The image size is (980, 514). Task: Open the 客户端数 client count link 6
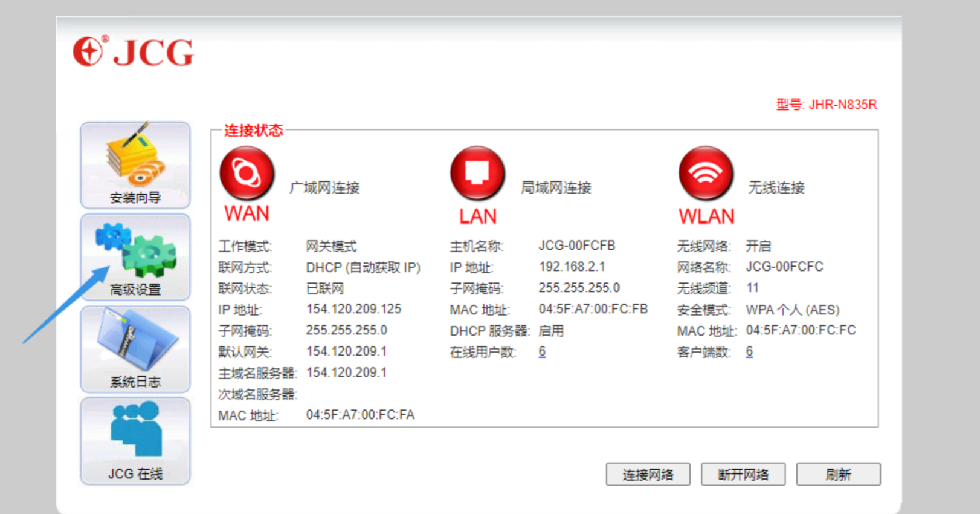coord(749,352)
